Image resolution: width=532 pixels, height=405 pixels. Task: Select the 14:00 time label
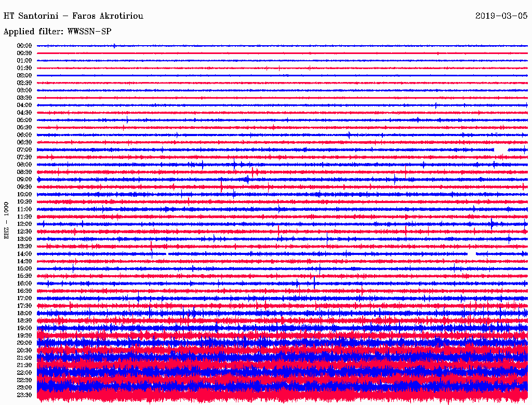point(24,254)
